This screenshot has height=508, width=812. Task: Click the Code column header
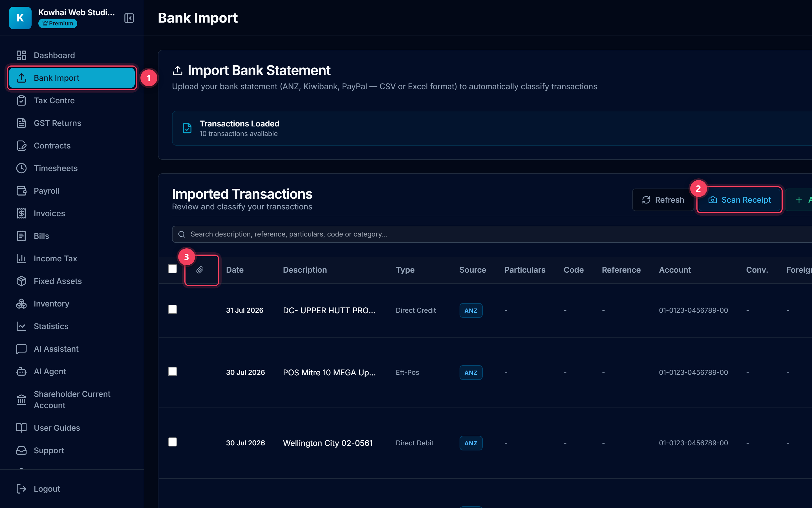pyautogui.click(x=573, y=270)
